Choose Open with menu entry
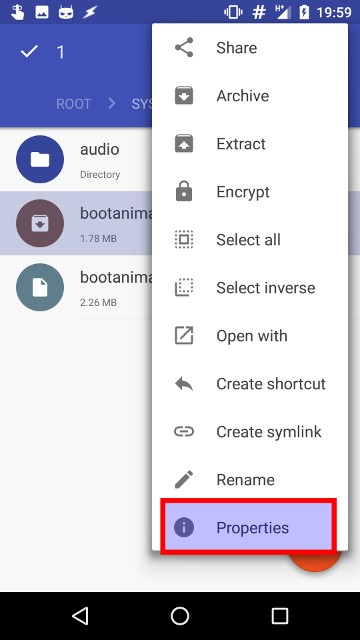The height and width of the screenshot is (640, 360). (250, 336)
